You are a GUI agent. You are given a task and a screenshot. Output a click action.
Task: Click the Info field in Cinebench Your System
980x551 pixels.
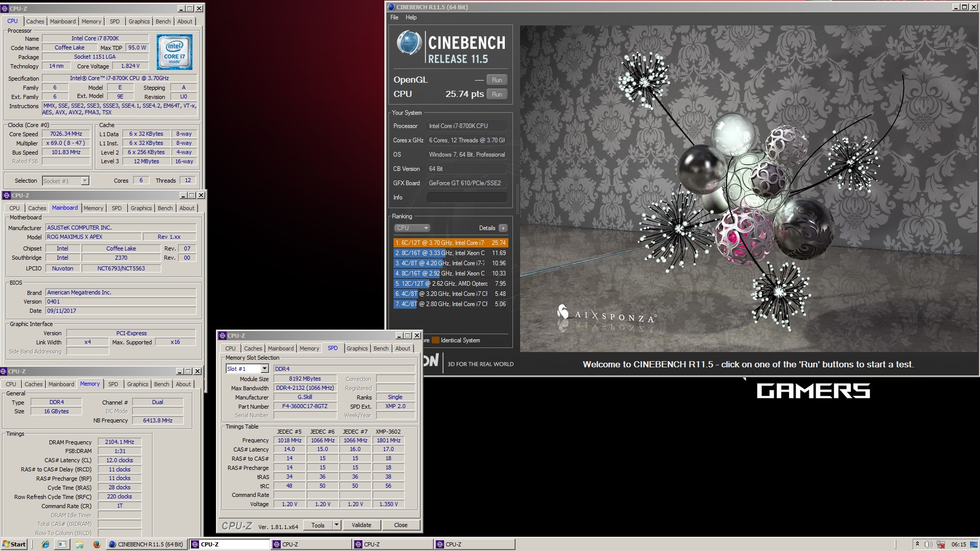467,197
